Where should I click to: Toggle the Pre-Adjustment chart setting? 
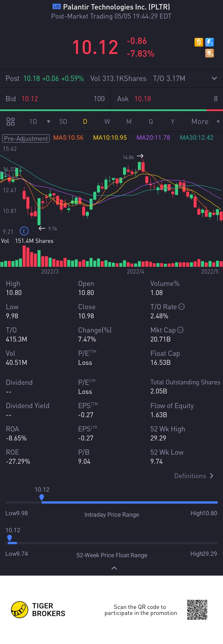coord(26,138)
